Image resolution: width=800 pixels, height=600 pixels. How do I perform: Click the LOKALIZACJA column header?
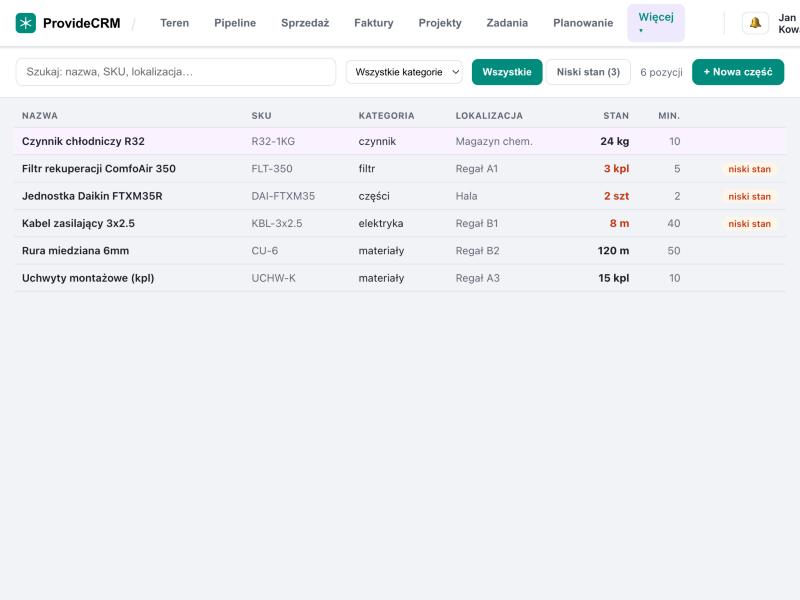tap(489, 116)
